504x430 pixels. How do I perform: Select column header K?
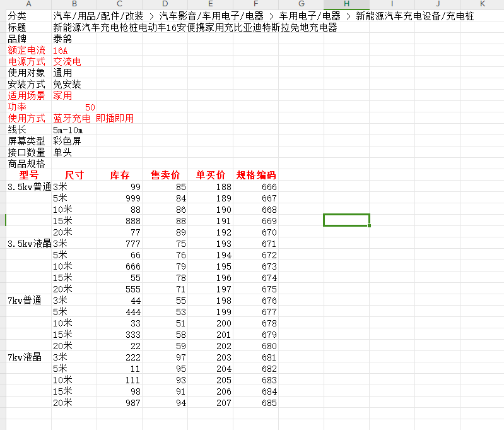tap(482, 4)
